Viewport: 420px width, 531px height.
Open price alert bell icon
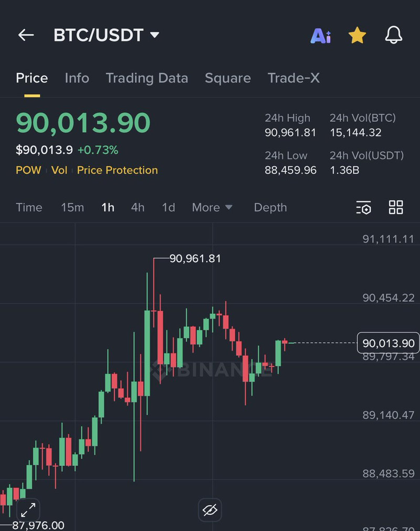pyautogui.click(x=394, y=35)
